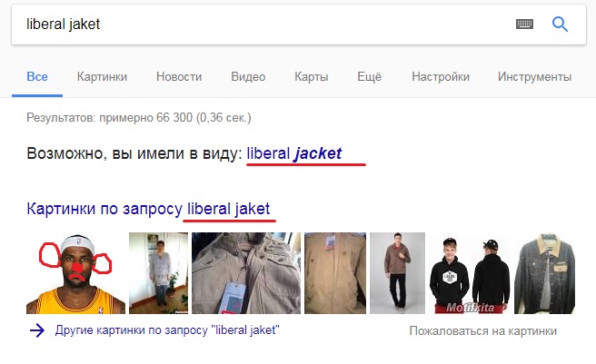Click the arrow icon beside Другие картинки
This screenshot has height=364, width=596.
coord(37,330)
